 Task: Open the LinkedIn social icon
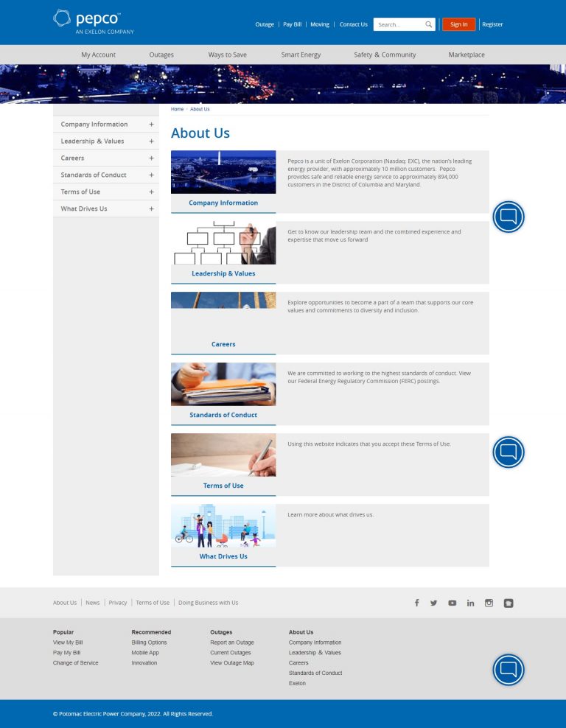[470, 603]
